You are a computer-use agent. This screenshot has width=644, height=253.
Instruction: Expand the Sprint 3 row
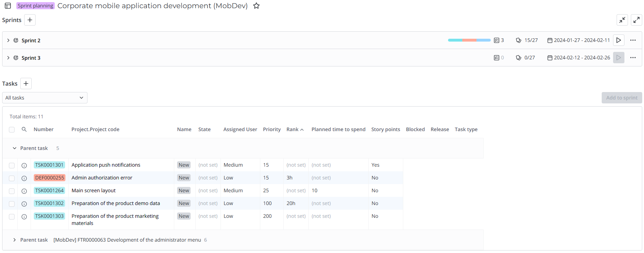(x=8, y=58)
